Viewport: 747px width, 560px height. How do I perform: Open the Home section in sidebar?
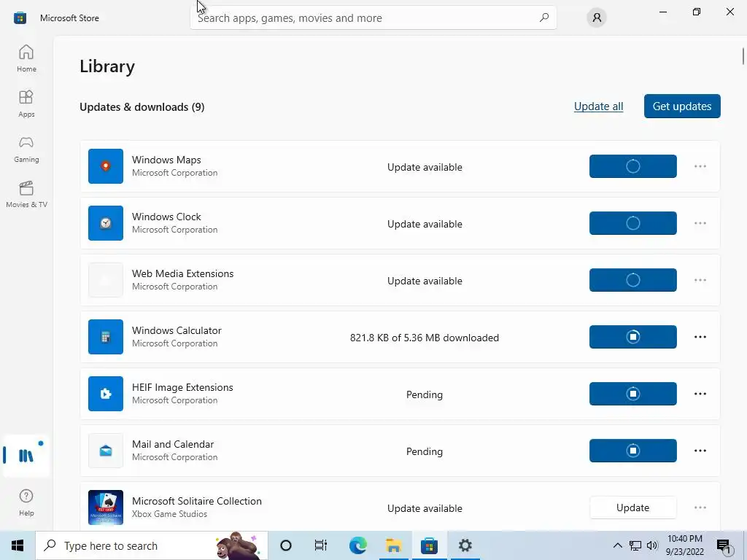tap(26, 58)
